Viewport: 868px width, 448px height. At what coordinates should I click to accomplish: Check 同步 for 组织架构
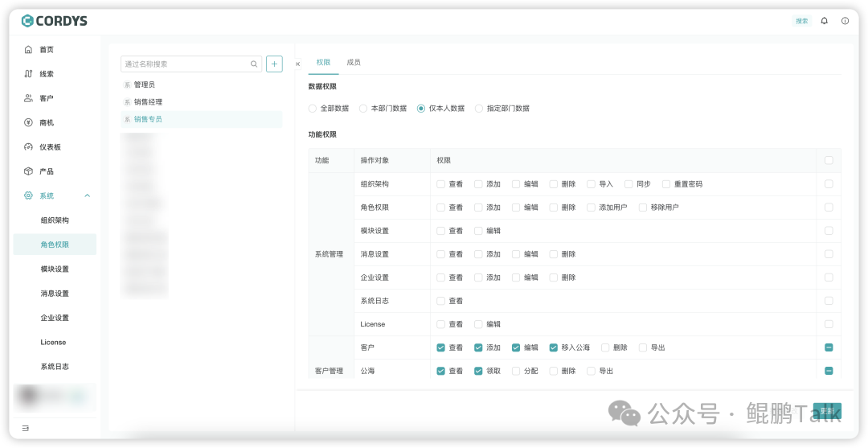point(628,184)
